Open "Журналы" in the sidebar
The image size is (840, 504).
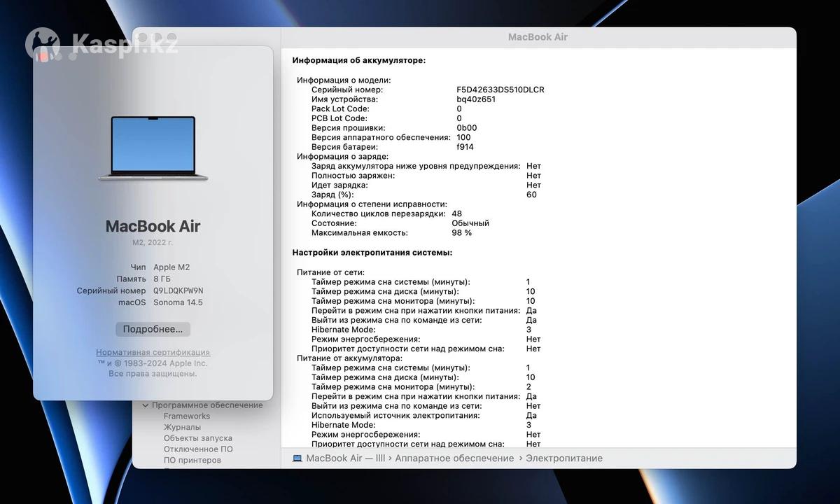182,427
